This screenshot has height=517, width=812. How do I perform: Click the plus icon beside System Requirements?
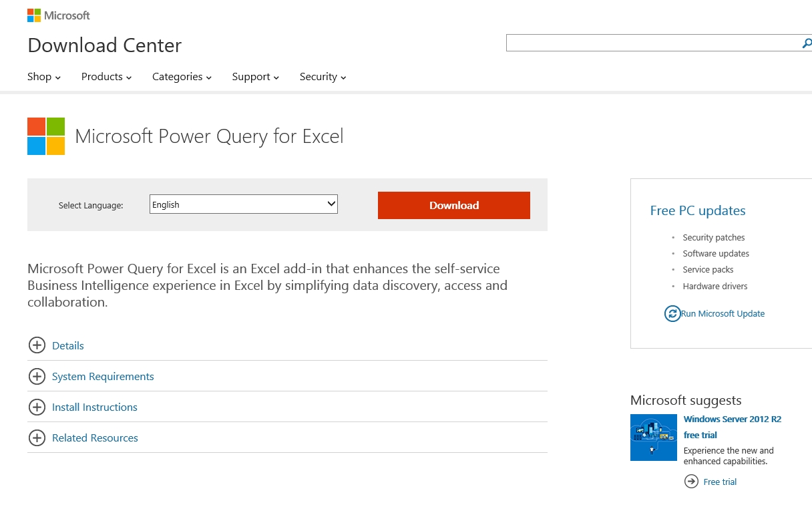point(37,376)
